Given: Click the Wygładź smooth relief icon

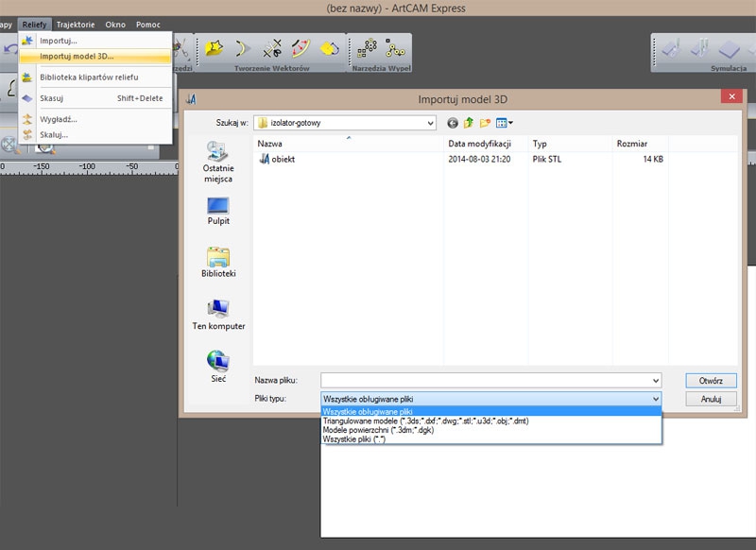Looking at the screenshot, I should pyautogui.click(x=27, y=119).
